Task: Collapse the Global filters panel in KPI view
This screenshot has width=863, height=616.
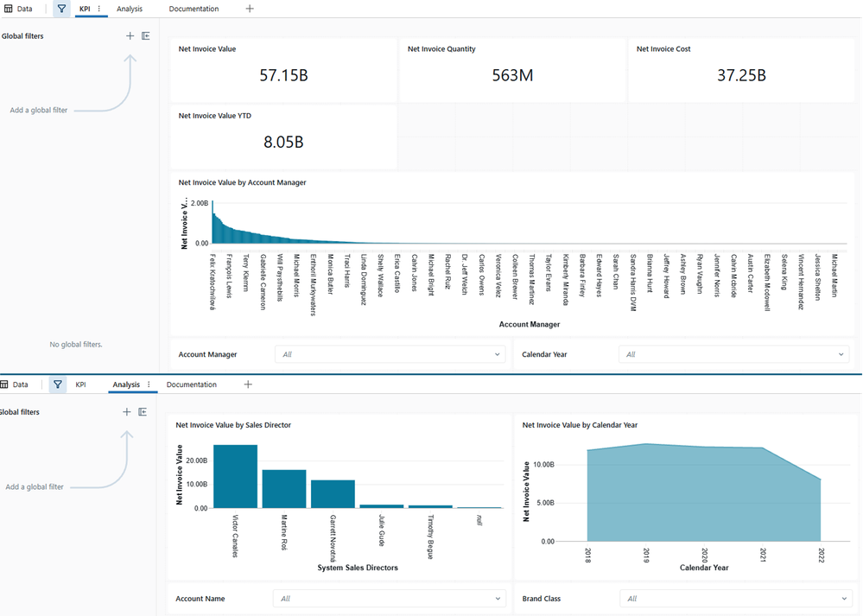Action: [x=146, y=35]
